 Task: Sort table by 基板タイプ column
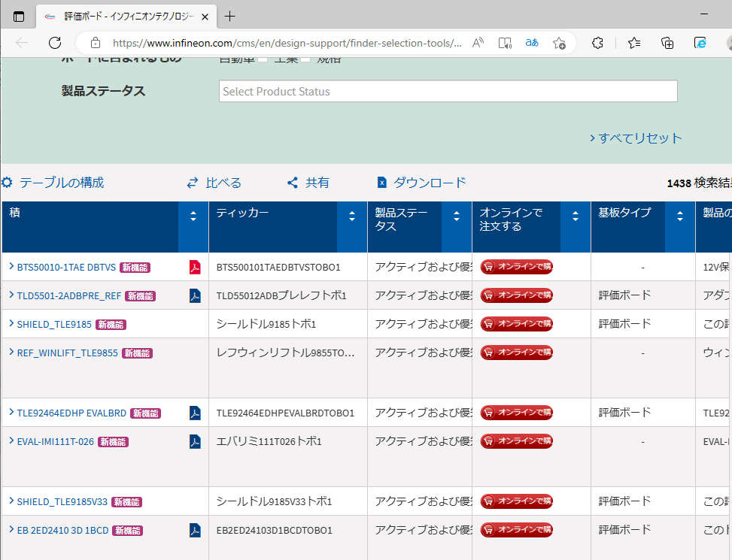680,216
